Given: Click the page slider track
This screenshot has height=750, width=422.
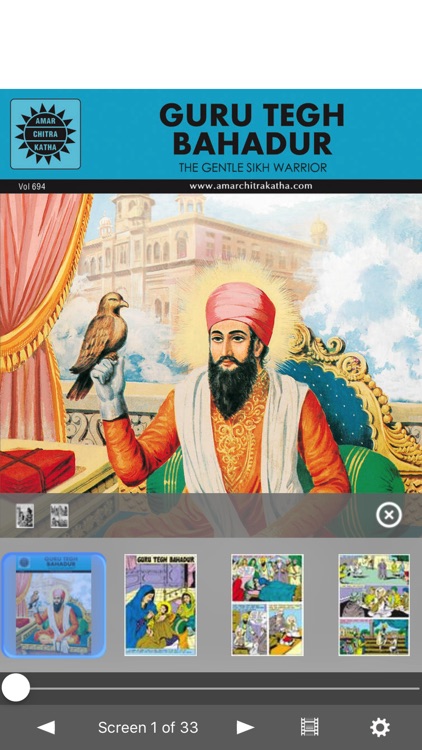Looking at the screenshot, I should click(x=211, y=688).
